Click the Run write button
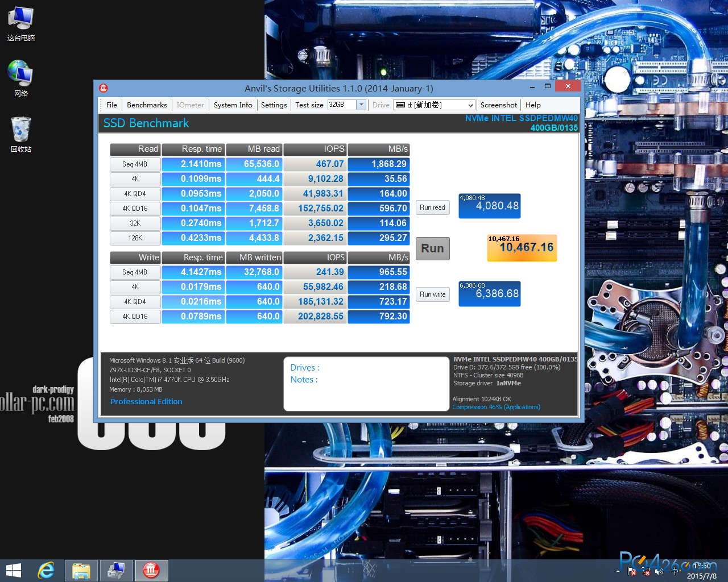The height and width of the screenshot is (582, 728). [432, 294]
